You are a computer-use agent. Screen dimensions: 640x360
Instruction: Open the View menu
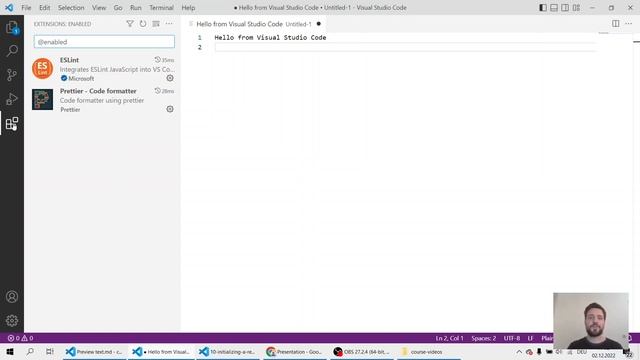click(x=99, y=8)
